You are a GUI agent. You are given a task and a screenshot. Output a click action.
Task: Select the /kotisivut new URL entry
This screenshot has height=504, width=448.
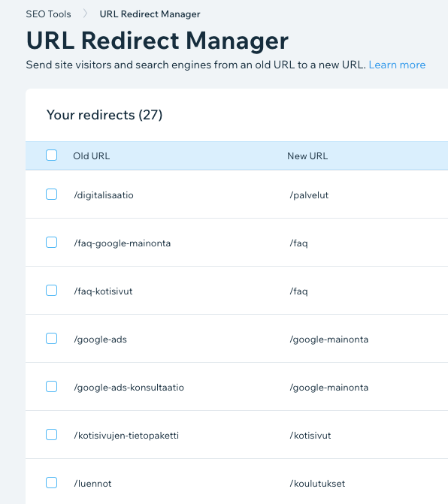click(x=310, y=436)
